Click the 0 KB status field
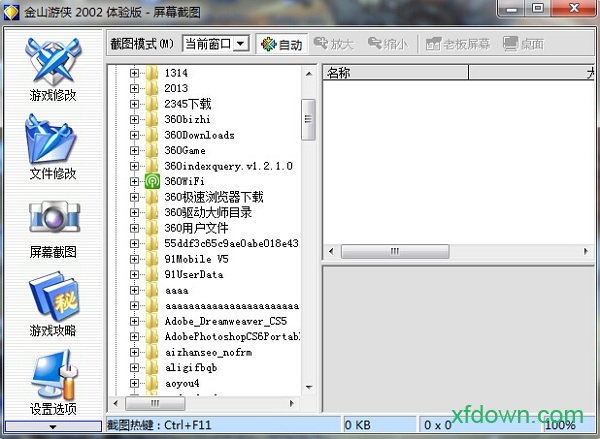This screenshot has width=600, height=439. click(x=379, y=425)
